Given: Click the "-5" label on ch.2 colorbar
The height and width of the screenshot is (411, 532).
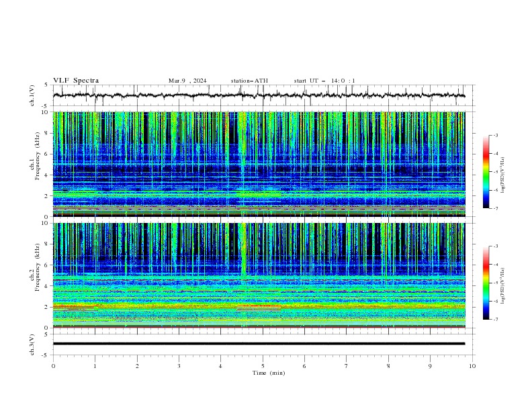Looking at the screenshot, I should click(495, 283).
